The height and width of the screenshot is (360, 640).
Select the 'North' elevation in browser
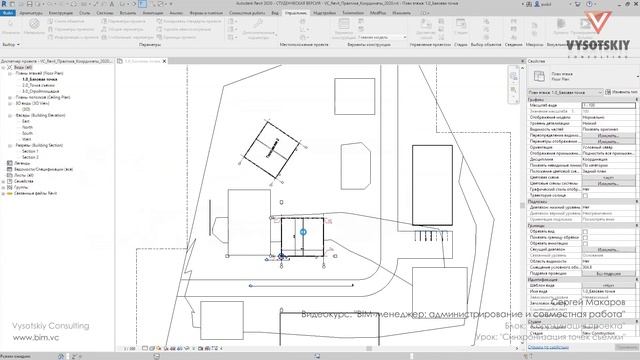(x=27, y=127)
